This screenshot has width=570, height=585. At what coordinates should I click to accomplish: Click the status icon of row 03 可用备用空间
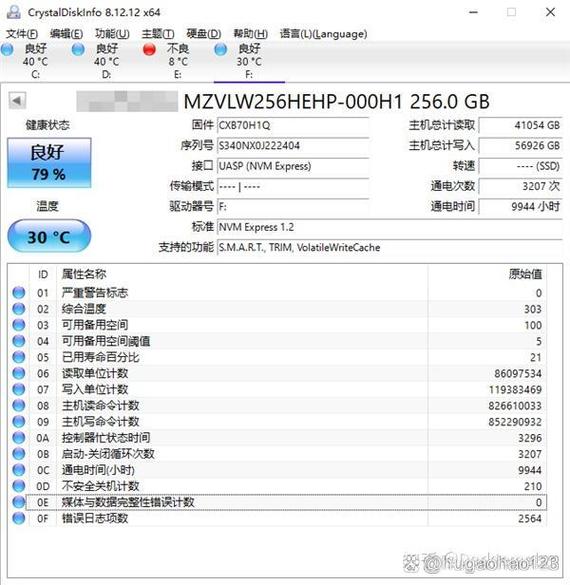19,325
